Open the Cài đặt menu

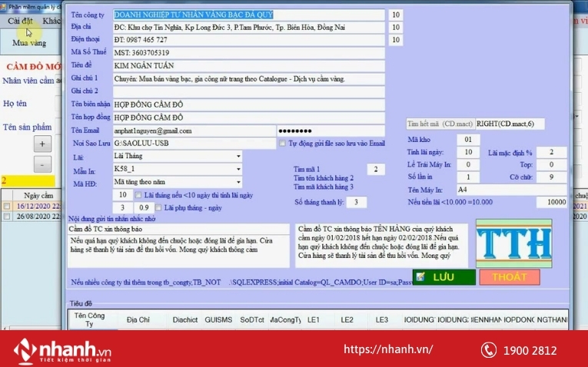tap(20, 21)
